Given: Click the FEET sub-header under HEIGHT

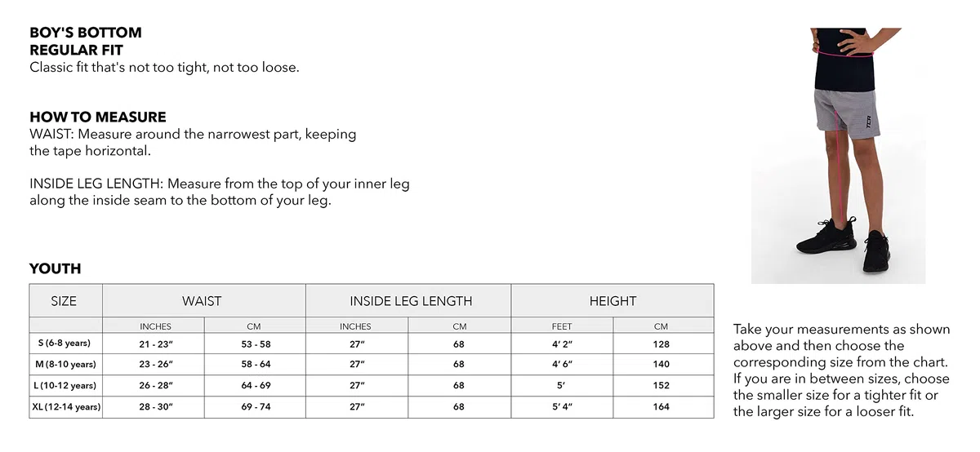Looking at the screenshot, I should click(x=562, y=326).
